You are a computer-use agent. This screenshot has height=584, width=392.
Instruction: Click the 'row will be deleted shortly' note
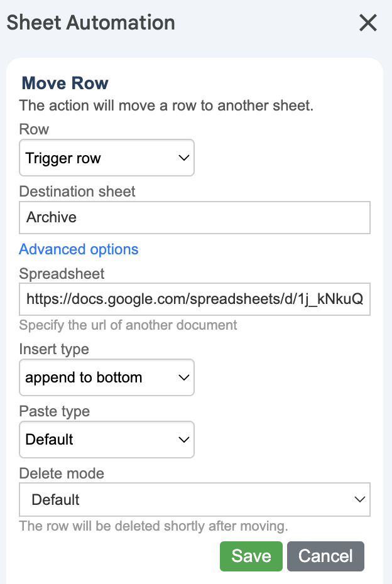153,526
